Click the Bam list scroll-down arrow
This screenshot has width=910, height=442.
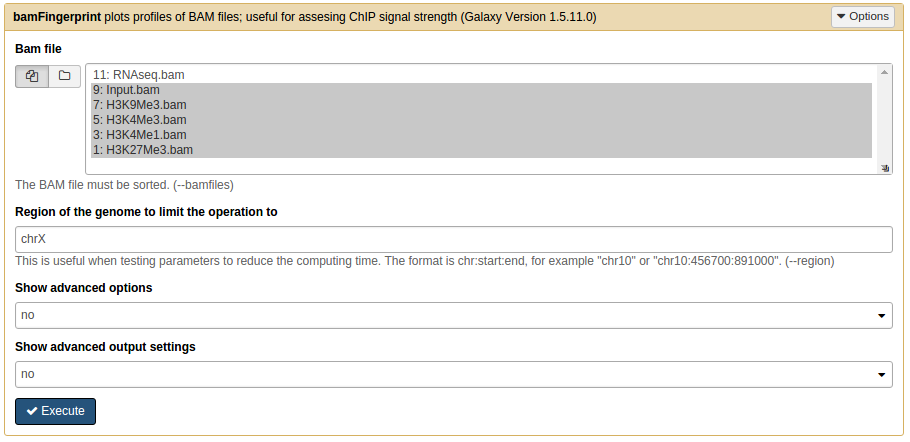(885, 157)
